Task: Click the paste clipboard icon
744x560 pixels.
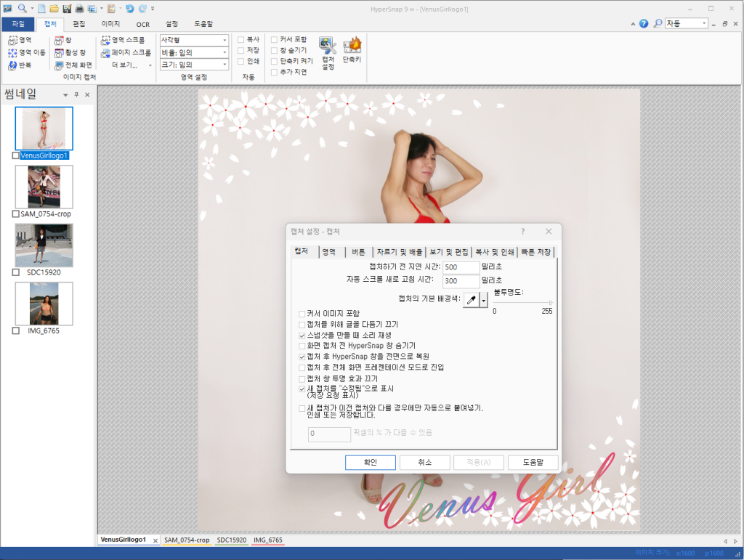Action: click(111, 9)
